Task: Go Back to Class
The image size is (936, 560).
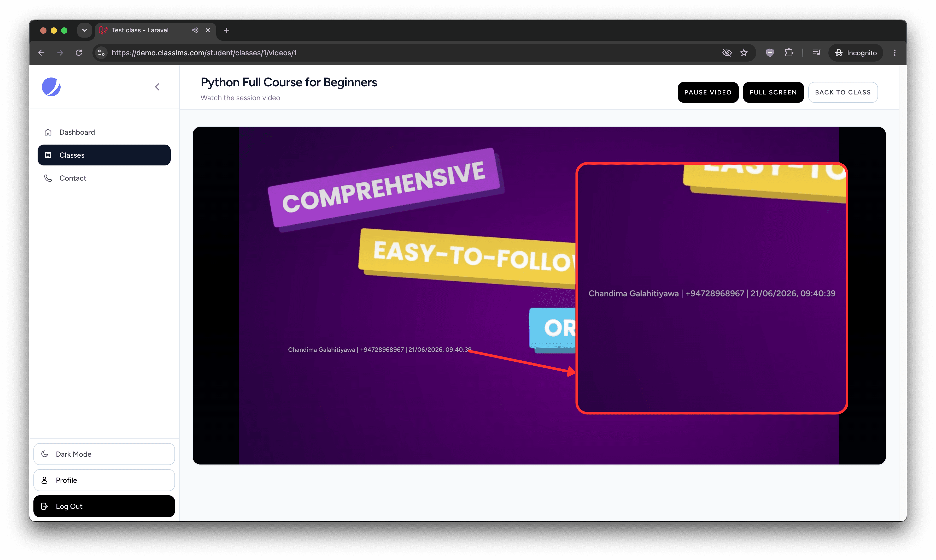Action: pos(843,92)
